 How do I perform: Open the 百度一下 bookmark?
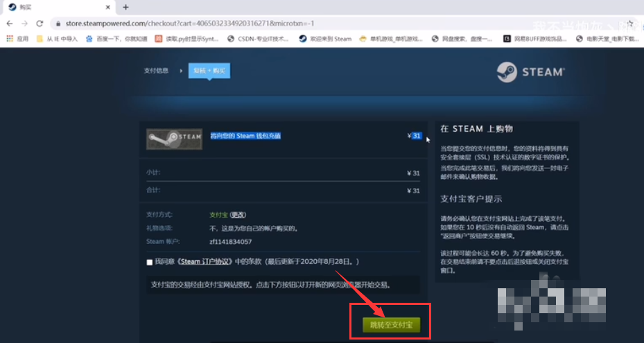tap(116, 39)
